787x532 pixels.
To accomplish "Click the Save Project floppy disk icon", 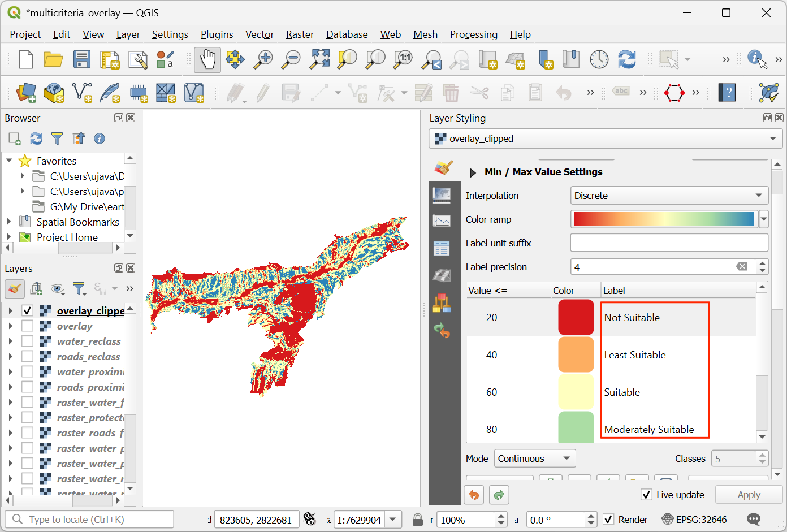I will coord(82,59).
